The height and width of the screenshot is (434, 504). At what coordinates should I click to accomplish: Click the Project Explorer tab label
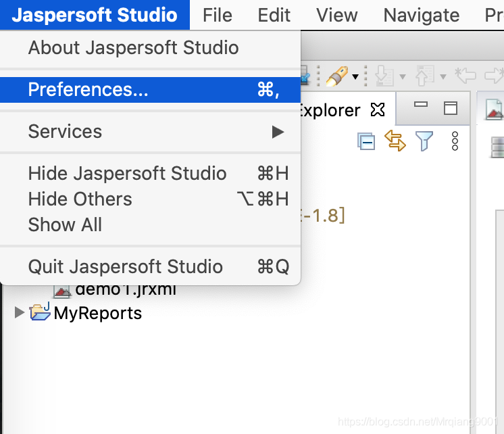click(330, 110)
